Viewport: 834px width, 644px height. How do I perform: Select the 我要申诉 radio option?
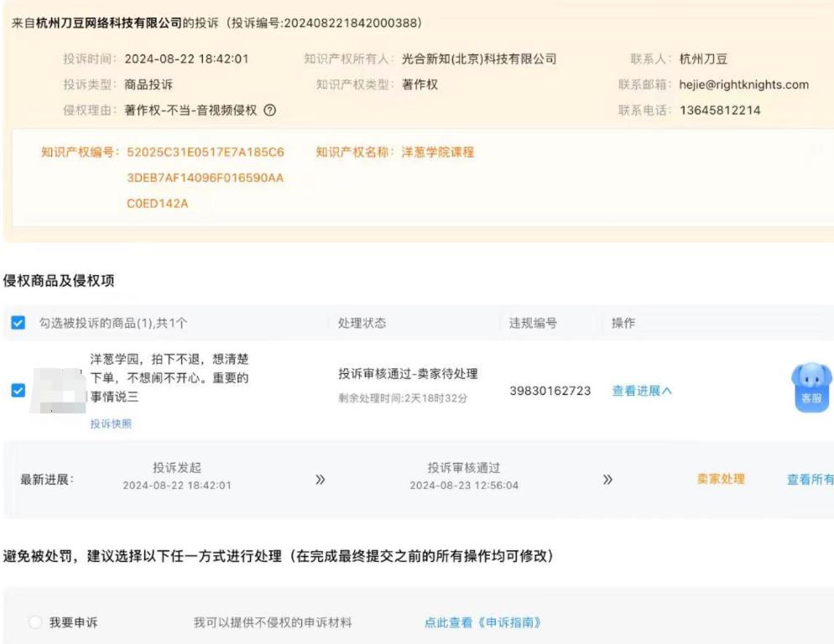pyautogui.click(x=34, y=622)
